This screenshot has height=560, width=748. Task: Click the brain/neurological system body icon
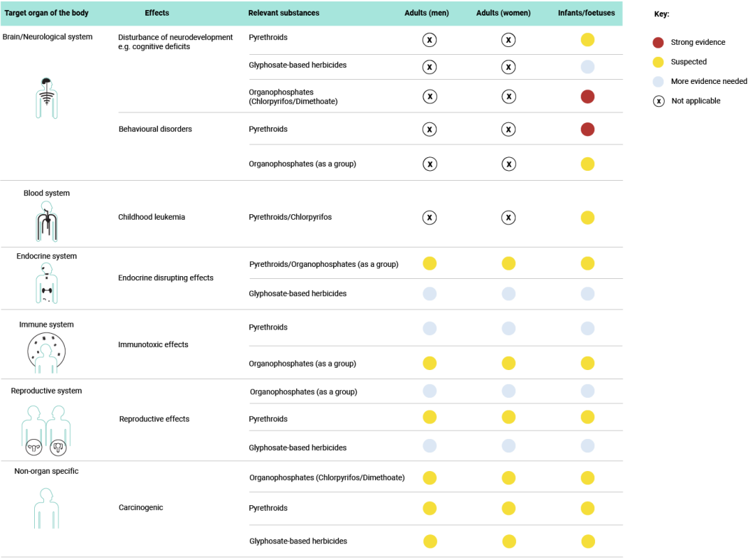pos(46,98)
